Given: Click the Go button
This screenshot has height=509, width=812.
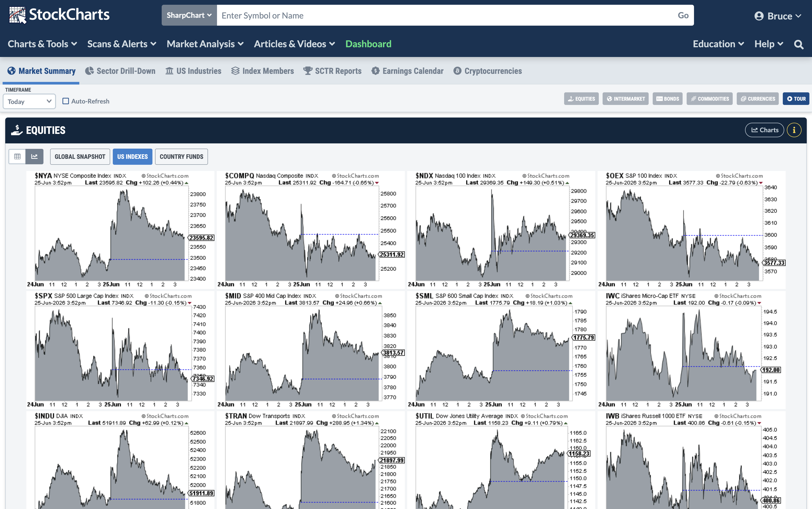Looking at the screenshot, I should [x=683, y=15].
